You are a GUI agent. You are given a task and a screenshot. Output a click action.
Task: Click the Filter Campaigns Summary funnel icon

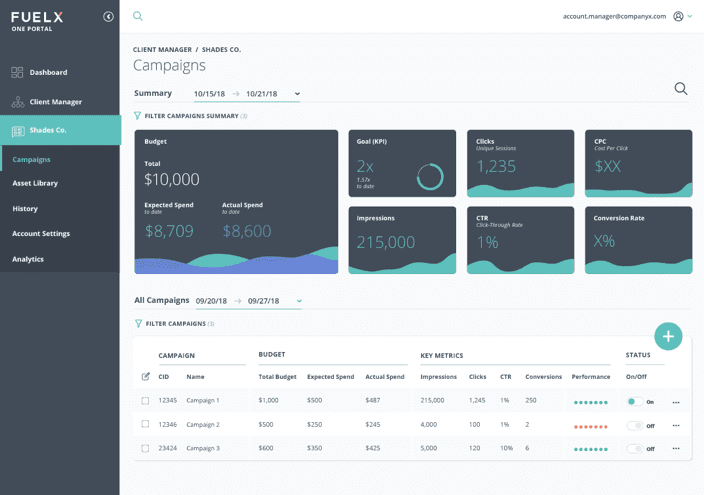138,116
